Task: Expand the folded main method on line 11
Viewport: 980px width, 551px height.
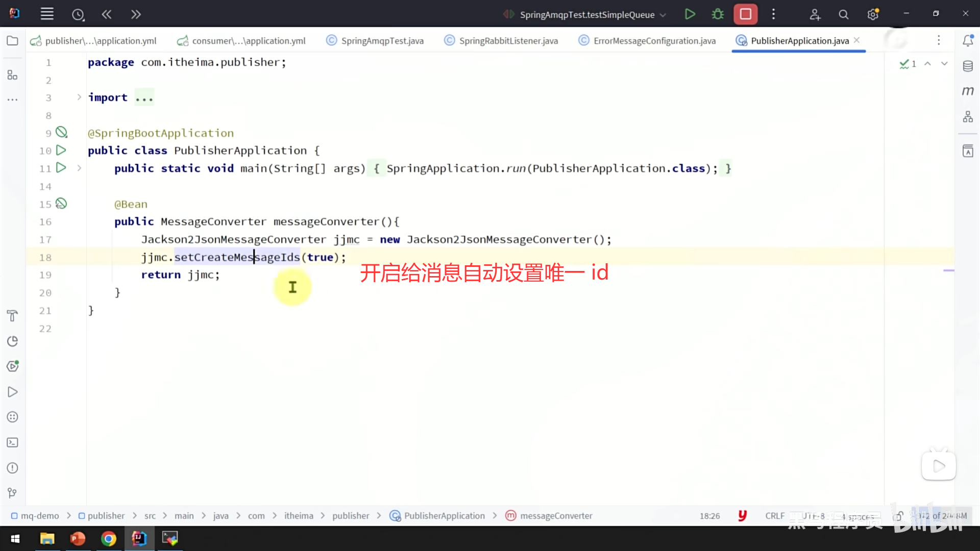Action: click(79, 168)
